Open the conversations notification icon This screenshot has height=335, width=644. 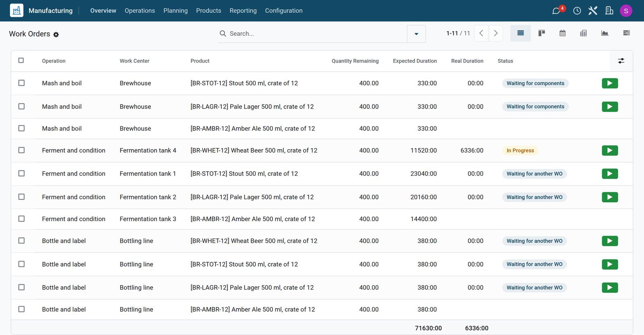click(556, 11)
